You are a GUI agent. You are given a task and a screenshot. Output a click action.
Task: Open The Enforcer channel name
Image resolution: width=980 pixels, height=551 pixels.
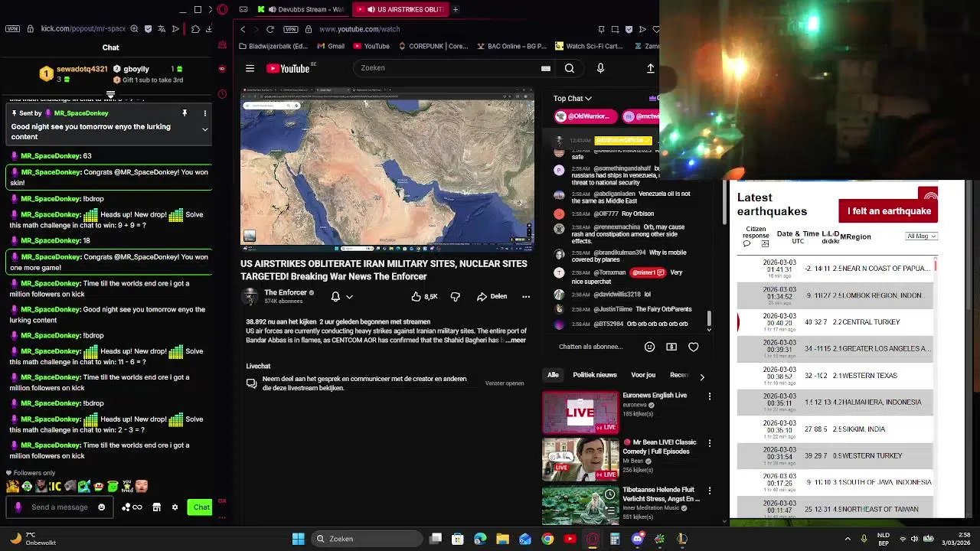coord(286,292)
